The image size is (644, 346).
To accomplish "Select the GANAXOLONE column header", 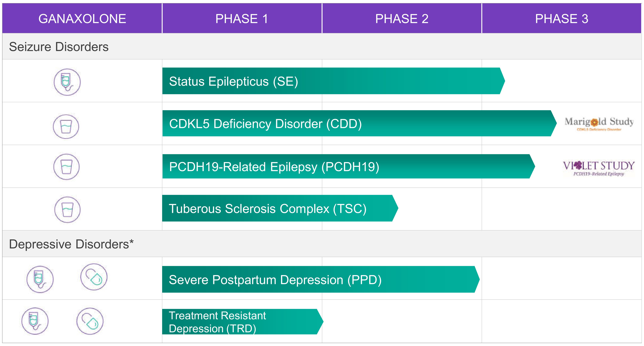I will pos(82,19).
